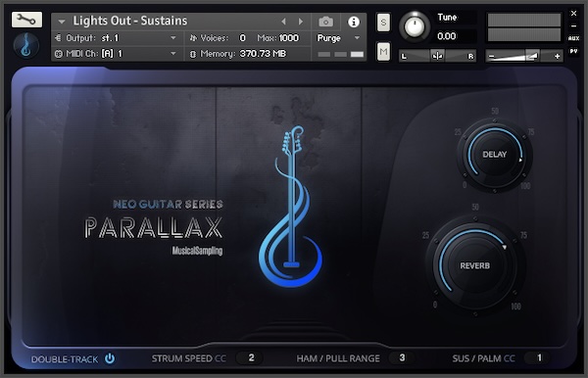Screen dimensions: 588x378
Task: Take a snapshot with the camera icon
Action: [x=326, y=22]
